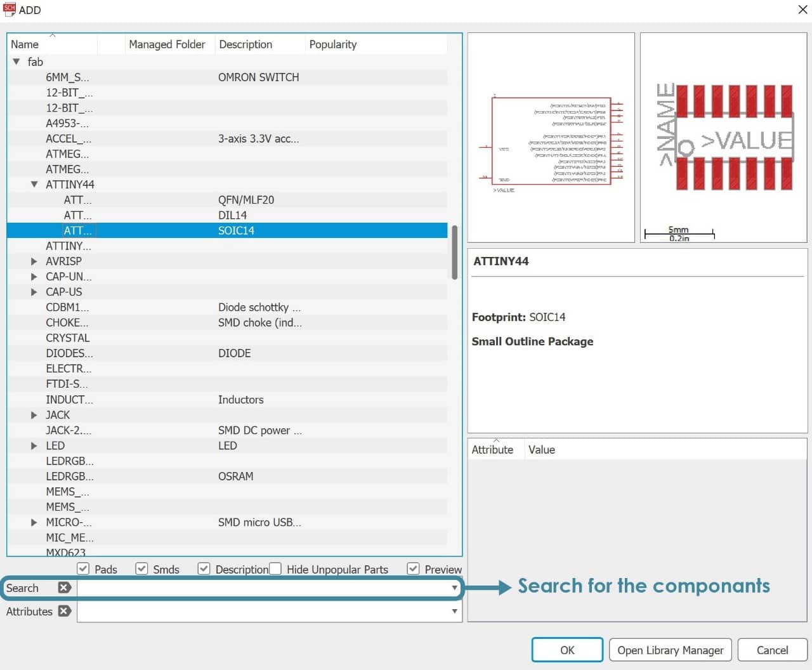Collapse the ATTINY44 device node
Screen dimensions: 812x670
[34, 185]
